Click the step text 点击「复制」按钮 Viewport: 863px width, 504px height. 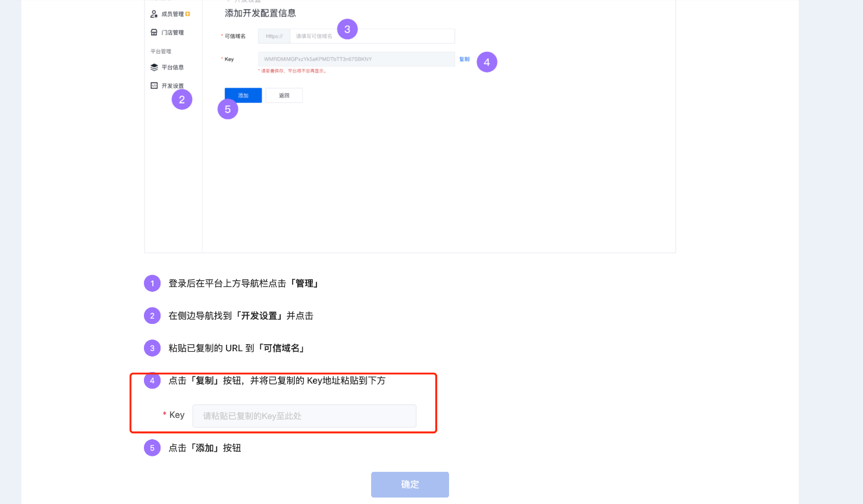click(277, 380)
